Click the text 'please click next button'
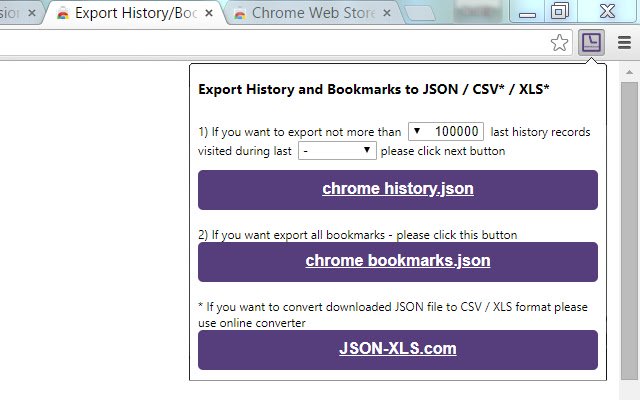 [443, 151]
